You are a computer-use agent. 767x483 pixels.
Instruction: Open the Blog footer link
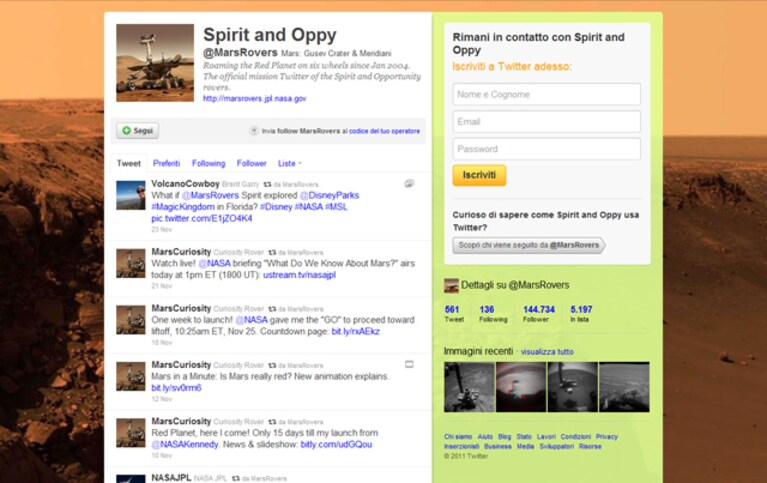tap(504, 437)
